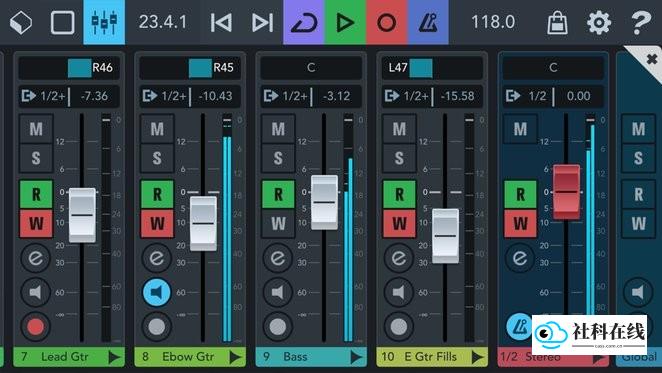Toggle the Bass channel Write automation

(x=278, y=223)
